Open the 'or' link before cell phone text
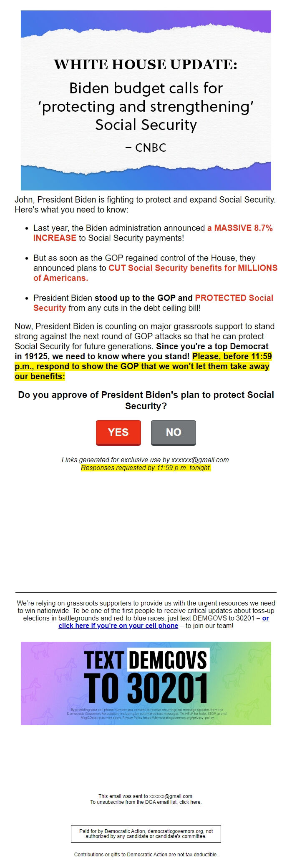The width and height of the screenshot is (292, 868). (264, 618)
